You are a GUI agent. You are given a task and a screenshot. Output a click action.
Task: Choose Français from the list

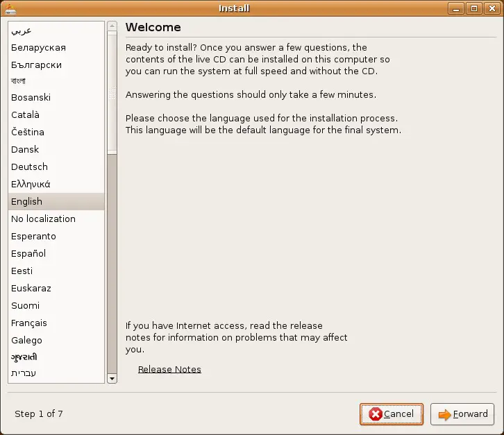pos(56,323)
